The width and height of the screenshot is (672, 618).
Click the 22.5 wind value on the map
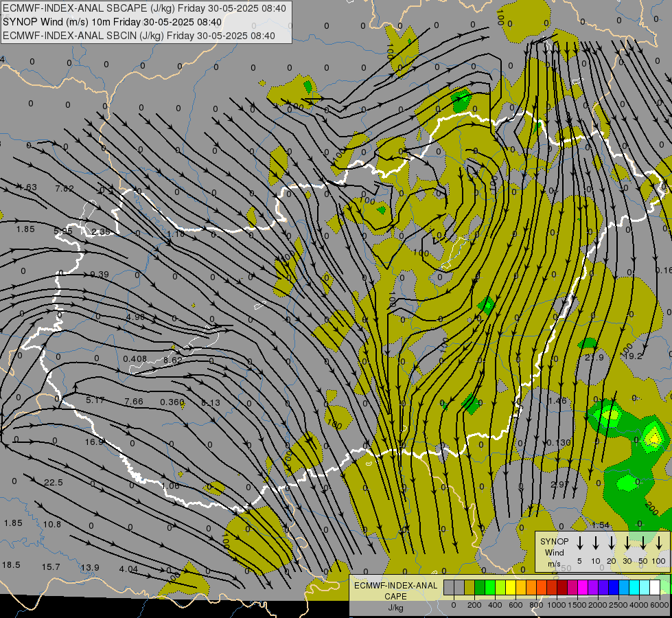pyautogui.click(x=54, y=483)
